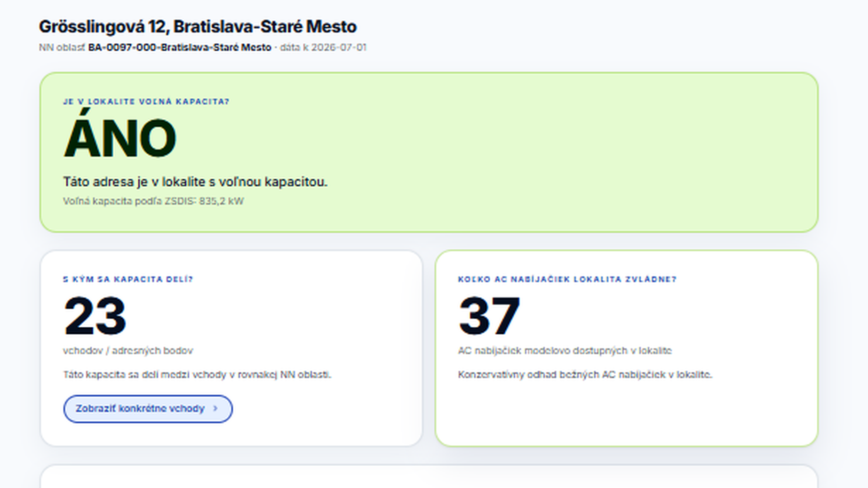Click the Zobraziť konkrétne vchody button
868x488 pixels.
pyautogui.click(x=148, y=409)
